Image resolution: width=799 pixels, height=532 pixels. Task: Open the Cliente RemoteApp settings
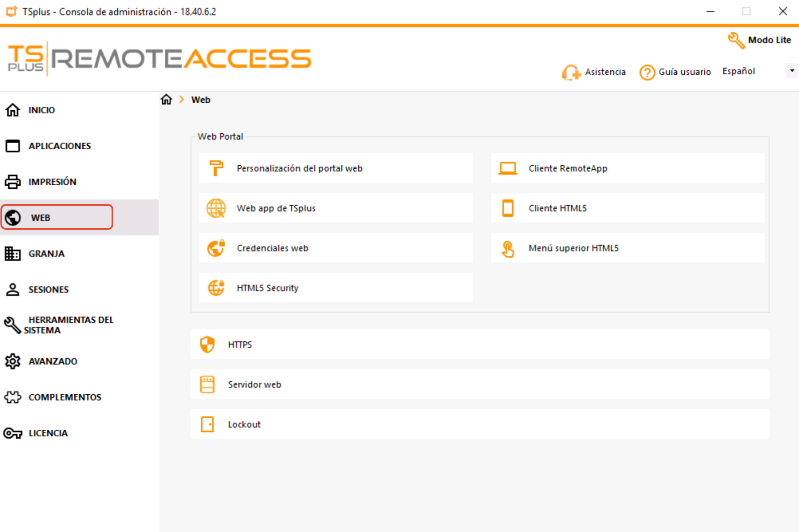[x=627, y=168]
